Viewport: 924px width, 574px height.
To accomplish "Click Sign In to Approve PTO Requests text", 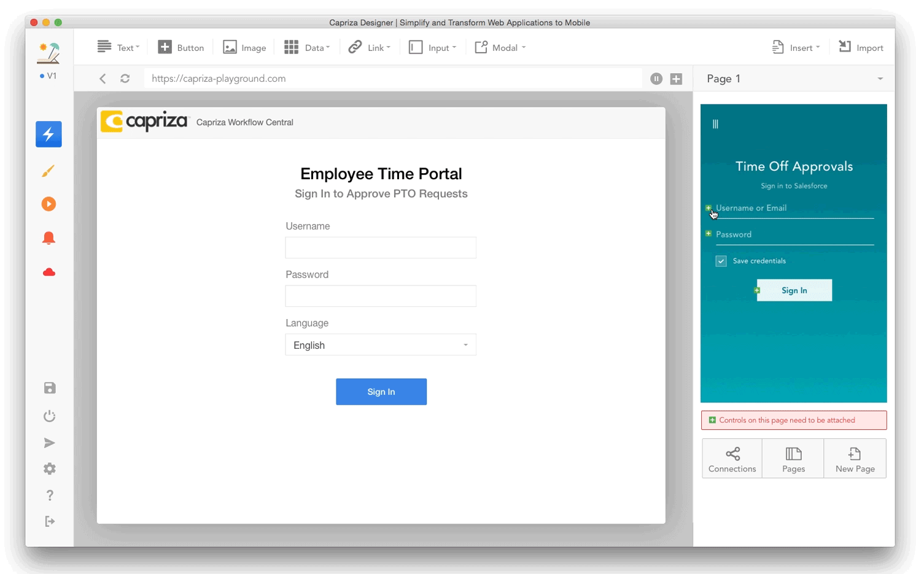I will point(381,194).
